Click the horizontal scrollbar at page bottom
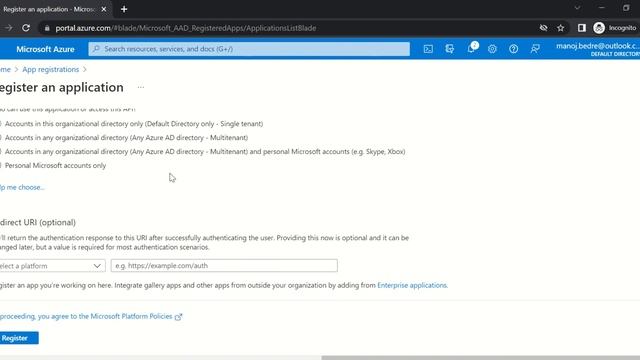Image resolution: width=640 pixels, height=360 pixels. click(480, 358)
